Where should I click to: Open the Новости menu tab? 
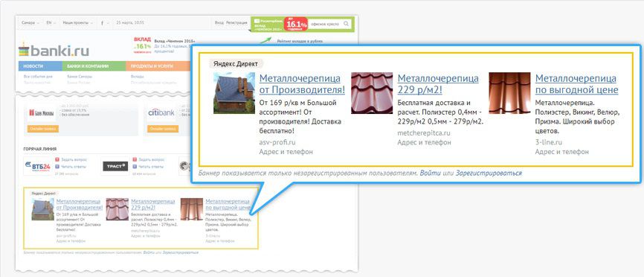tap(40, 66)
